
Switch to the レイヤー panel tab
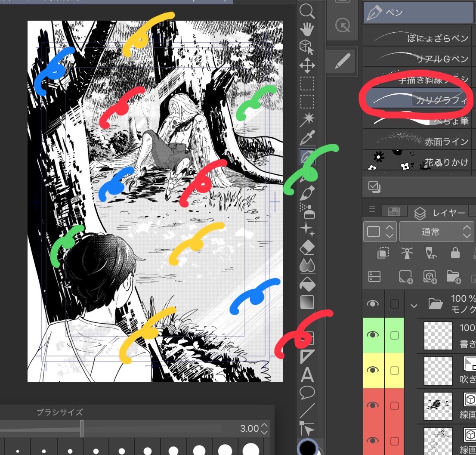point(436,212)
